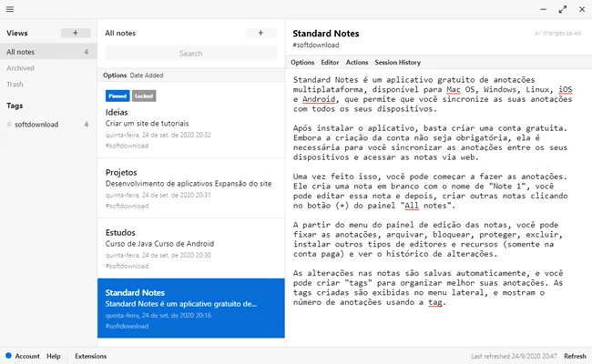
Task: Create a new note with plus icon
Action: (260, 33)
